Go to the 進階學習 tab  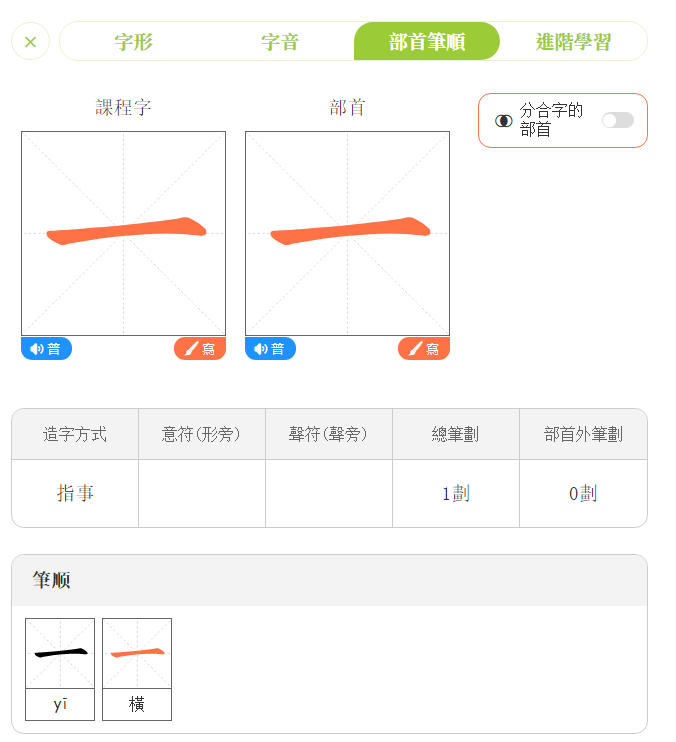573,42
